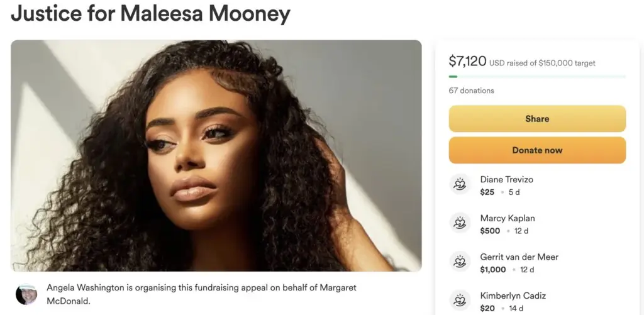This screenshot has height=315, width=644.
Task: Click the donation icon beside Kimberlyn Cadiz
Action: (460, 301)
